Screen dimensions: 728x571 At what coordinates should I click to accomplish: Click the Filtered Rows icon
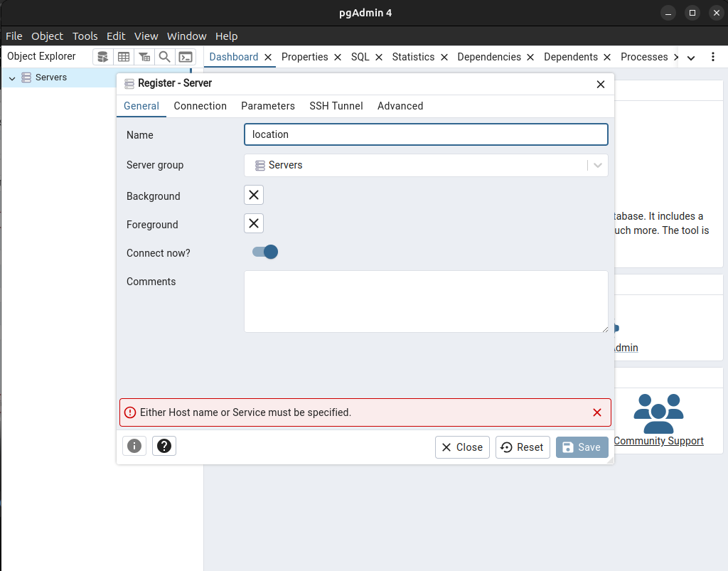click(144, 57)
